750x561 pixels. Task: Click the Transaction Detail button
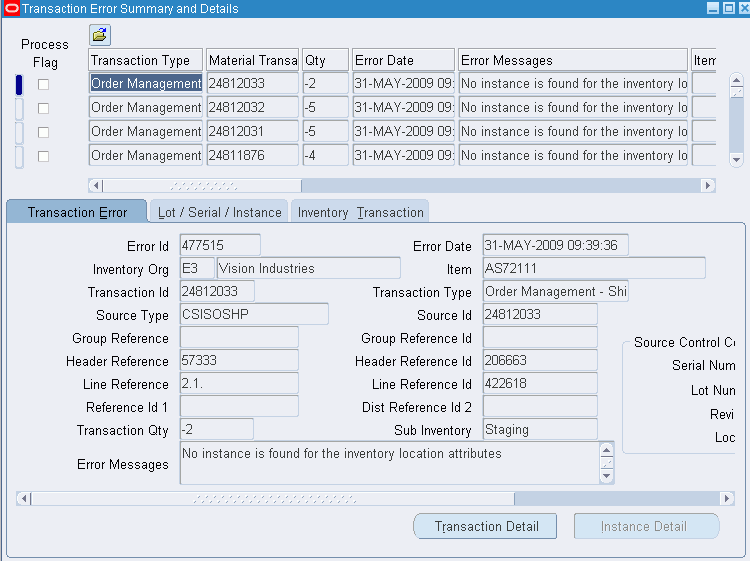tap(485, 526)
